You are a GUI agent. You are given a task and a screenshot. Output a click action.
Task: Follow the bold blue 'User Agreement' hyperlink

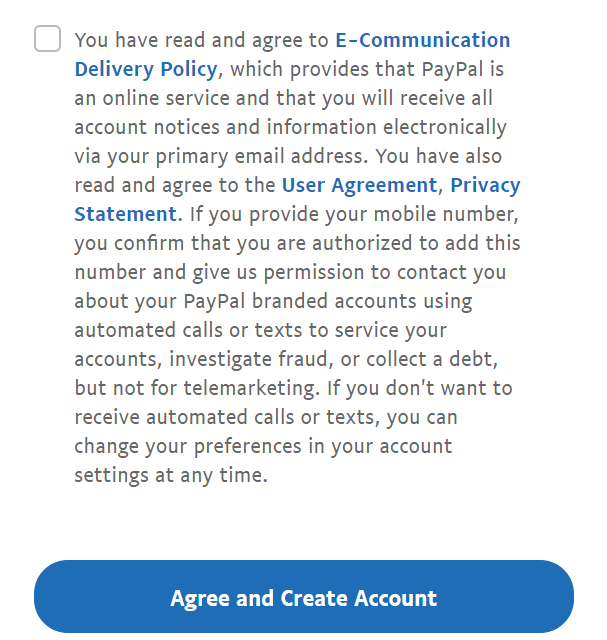[x=359, y=185]
